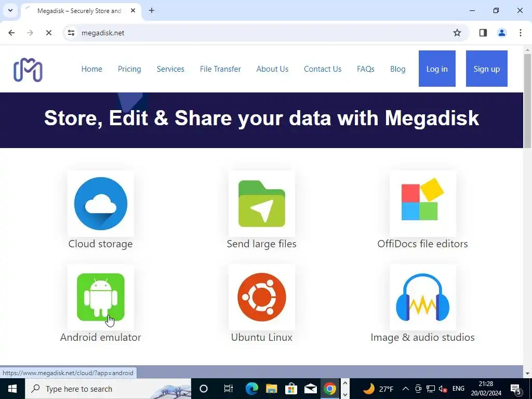Visit the Blog
This screenshot has height=399, width=532.
tap(397, 69)
